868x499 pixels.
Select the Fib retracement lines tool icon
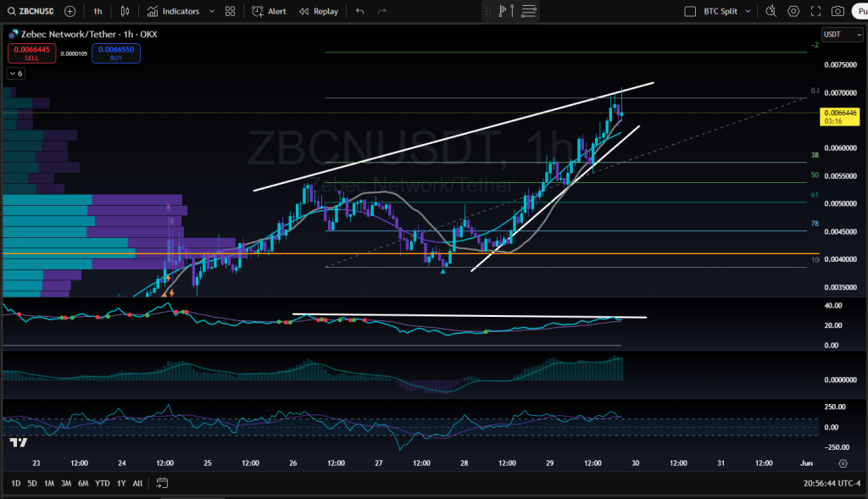[529, 11]
